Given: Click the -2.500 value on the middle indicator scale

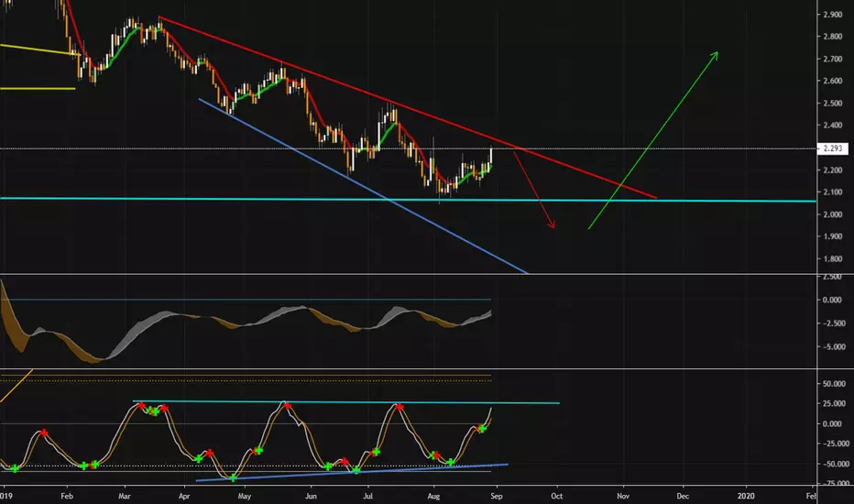Looking at the screenshot, I should click(834, 323).
